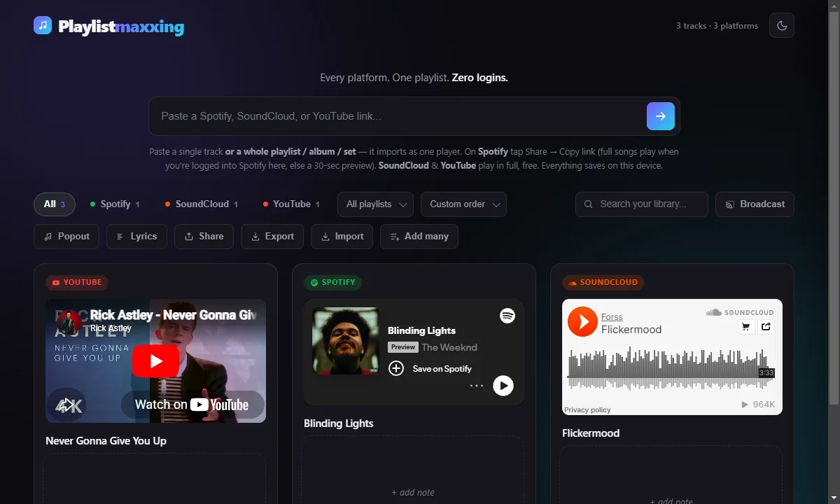Click the page vertical scrollbar
This screenshot has height=504, width=840.
point(834,210)
